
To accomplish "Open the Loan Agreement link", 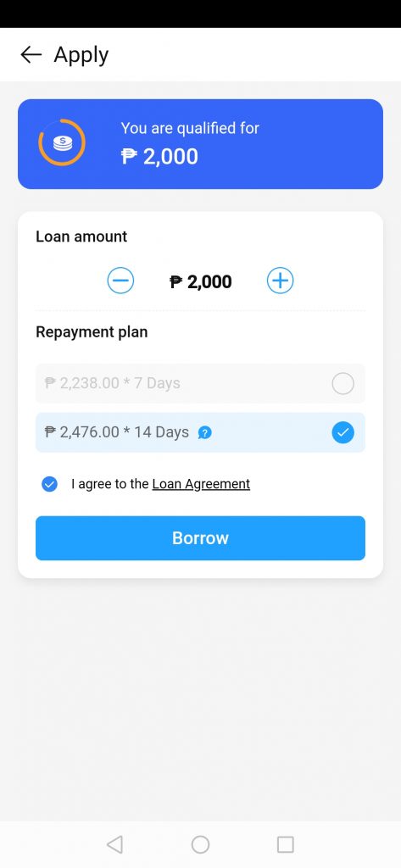I will coord(201,484).
